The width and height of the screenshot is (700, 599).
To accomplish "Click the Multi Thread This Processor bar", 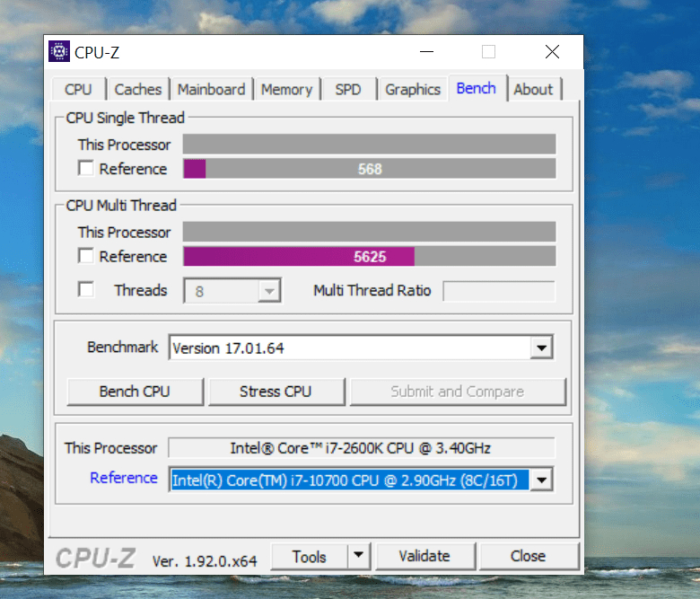I will pos(370,232).
